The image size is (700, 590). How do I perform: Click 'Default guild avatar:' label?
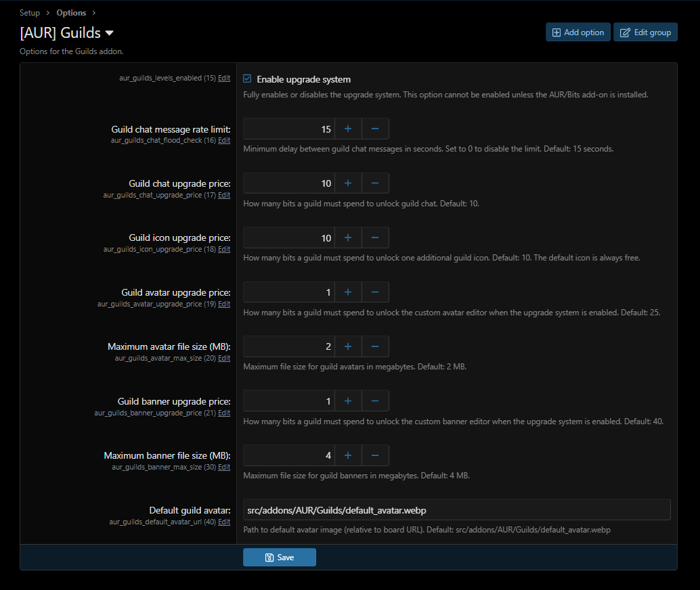point(190,510)
